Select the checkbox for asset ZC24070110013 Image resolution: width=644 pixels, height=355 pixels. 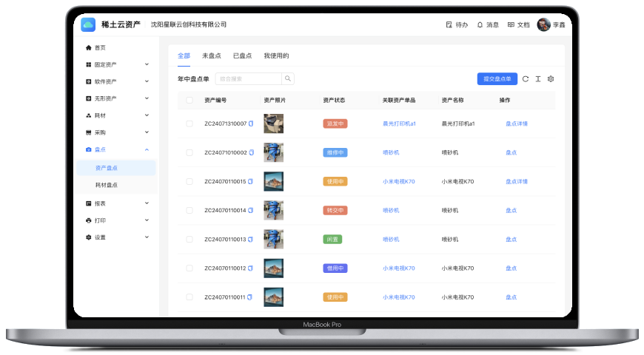pos(189,239)
